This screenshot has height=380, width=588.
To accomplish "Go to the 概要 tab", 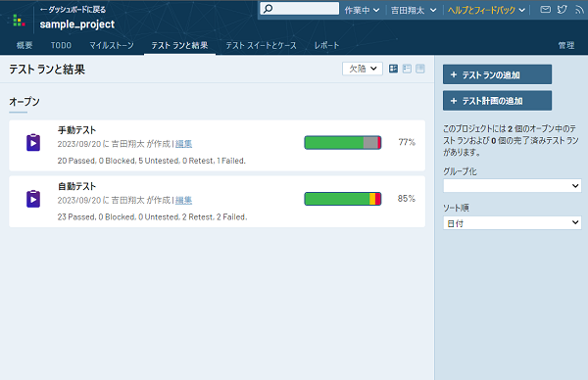I will coord(24,45).
